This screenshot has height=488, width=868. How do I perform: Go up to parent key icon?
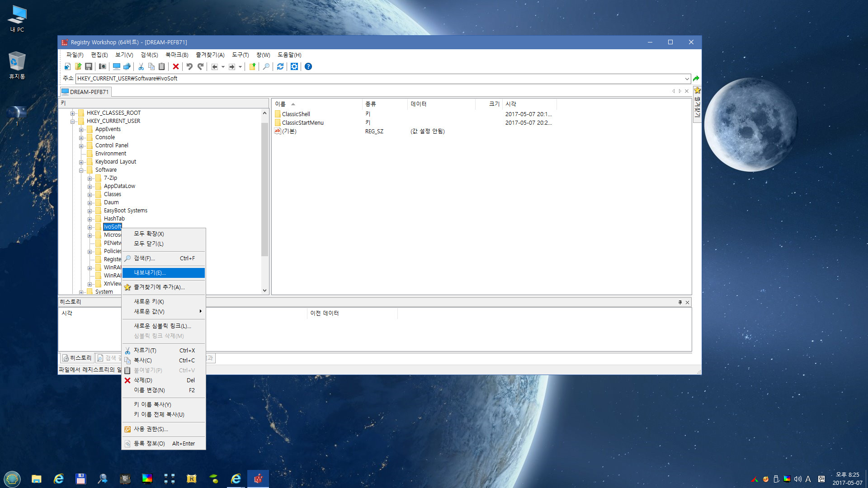click(x=252, y=67)
